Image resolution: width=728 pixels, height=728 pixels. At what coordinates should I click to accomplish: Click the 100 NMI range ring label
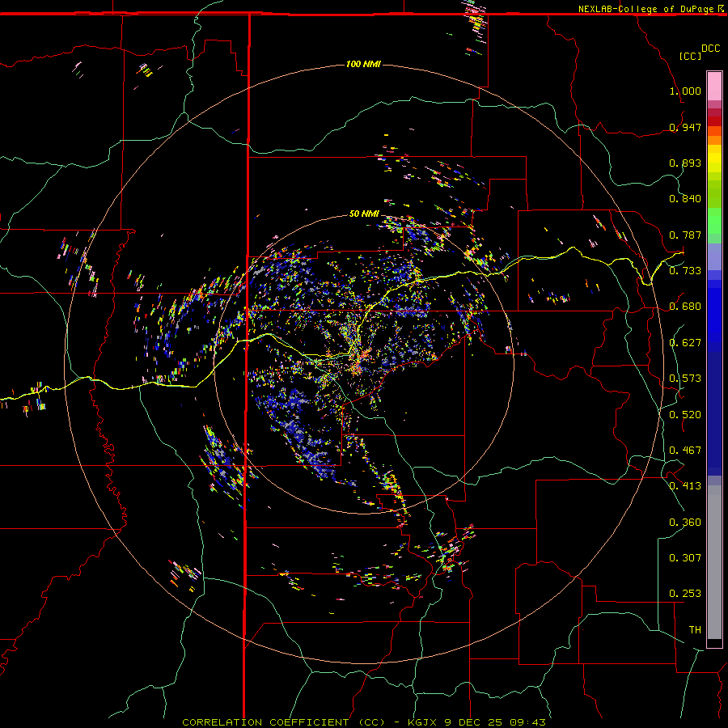coord(363,64)
